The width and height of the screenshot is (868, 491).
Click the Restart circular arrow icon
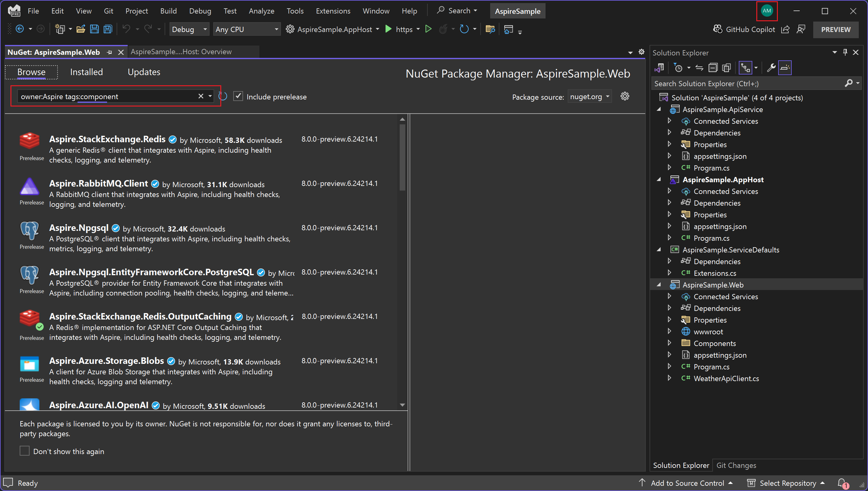click(x=464, y=29)
